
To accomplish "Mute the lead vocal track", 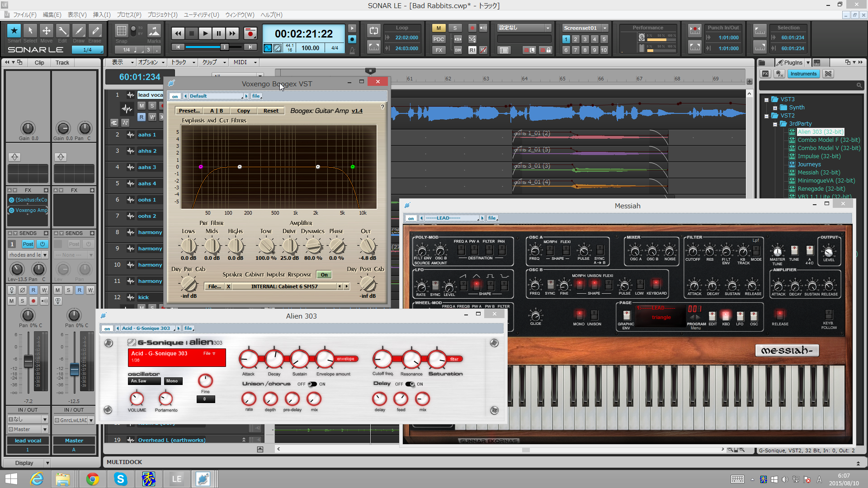I will (x=142, y=106).
